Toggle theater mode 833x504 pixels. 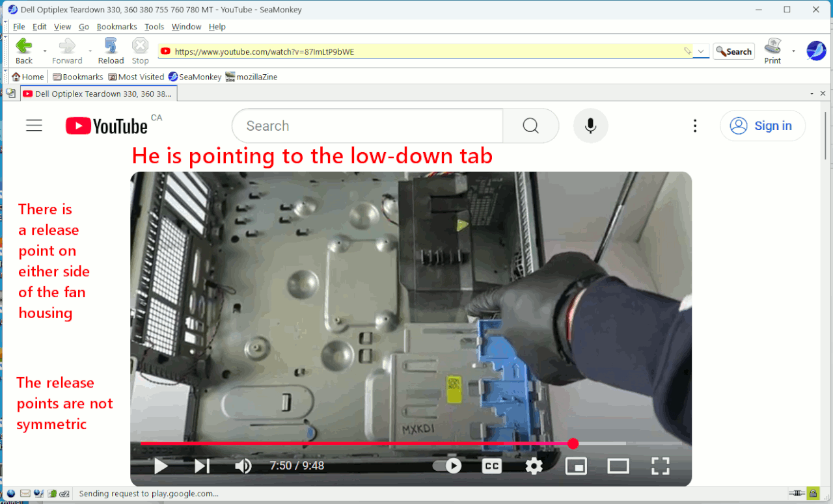[618, 466]
